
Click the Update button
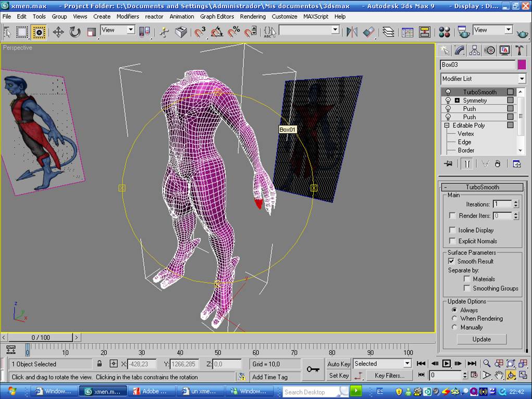[481, 339]
